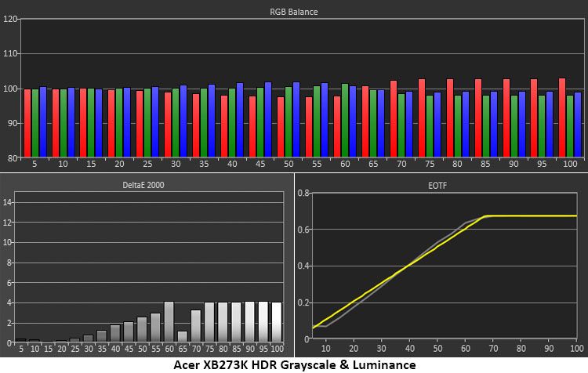Click the DeltaE 2000 chart title
The image size is (588, 373).
coord(143,185)
